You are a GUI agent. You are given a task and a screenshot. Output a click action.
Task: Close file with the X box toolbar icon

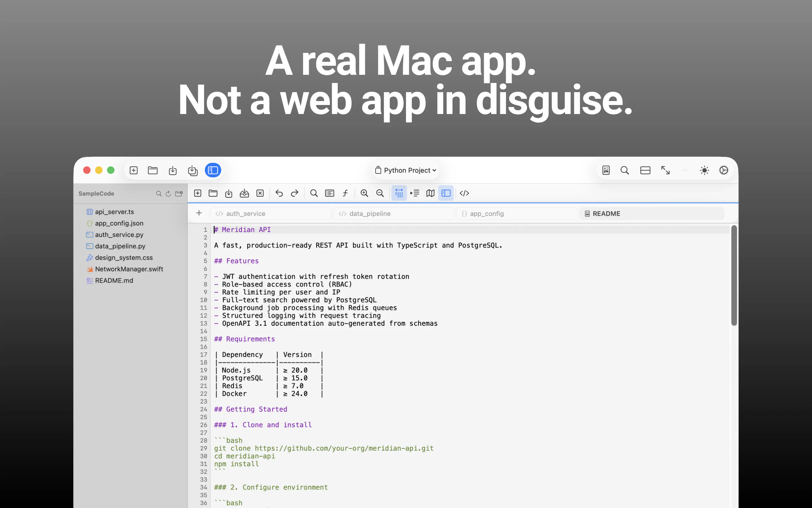(x=260, y=193)
